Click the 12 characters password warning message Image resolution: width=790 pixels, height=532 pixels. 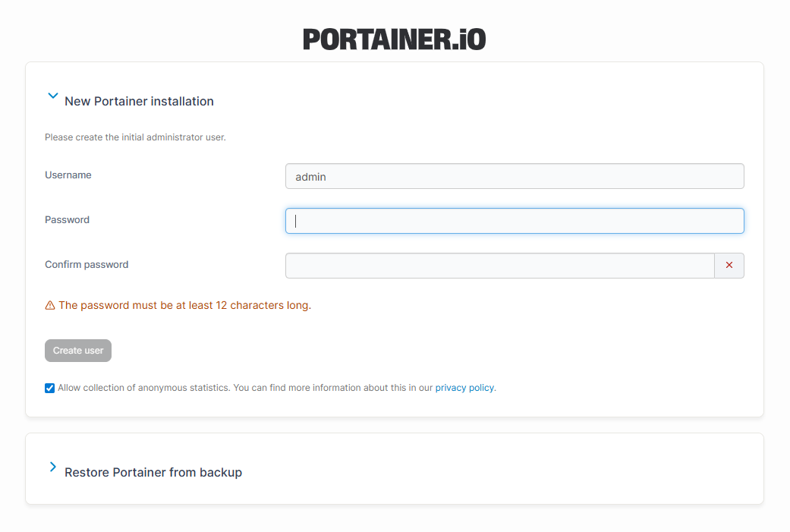185,306
